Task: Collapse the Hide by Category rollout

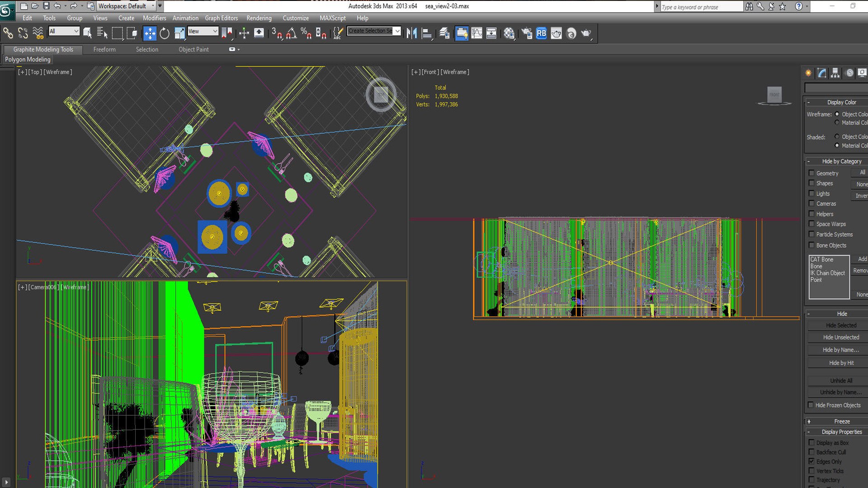Action: [836, 161]
